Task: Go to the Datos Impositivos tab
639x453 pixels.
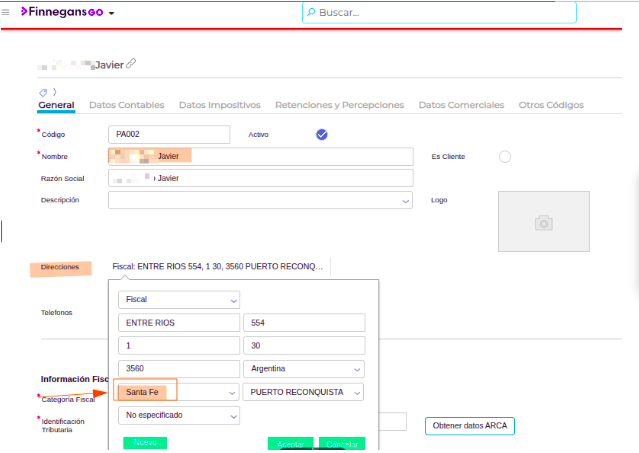Action: [x=219, y=105]
